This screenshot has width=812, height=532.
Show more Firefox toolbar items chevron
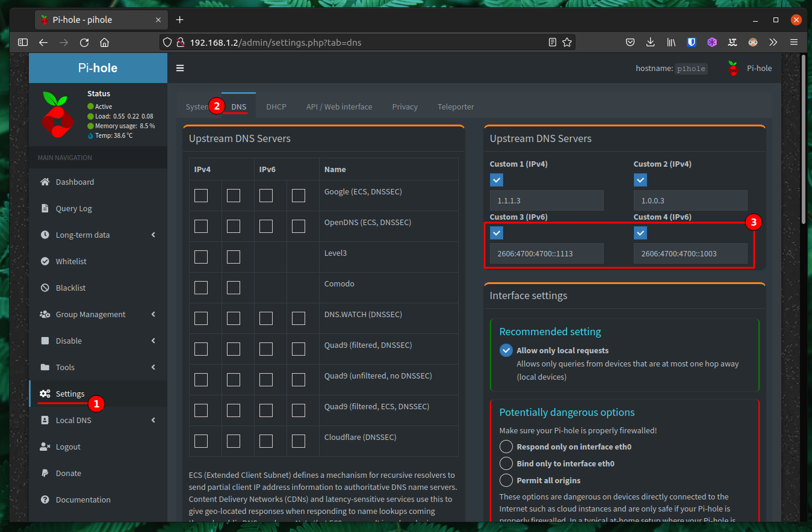tap(773, 43)
